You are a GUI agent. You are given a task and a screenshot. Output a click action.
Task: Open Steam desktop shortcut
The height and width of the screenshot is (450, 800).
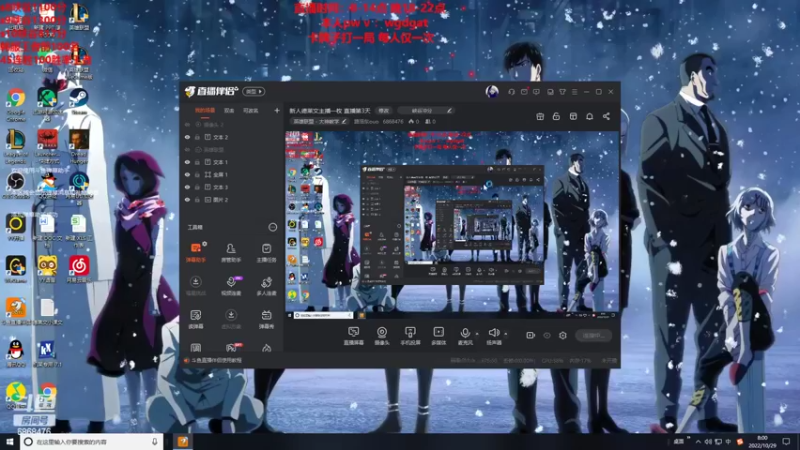pyautogui.click(x=79, y=101)
